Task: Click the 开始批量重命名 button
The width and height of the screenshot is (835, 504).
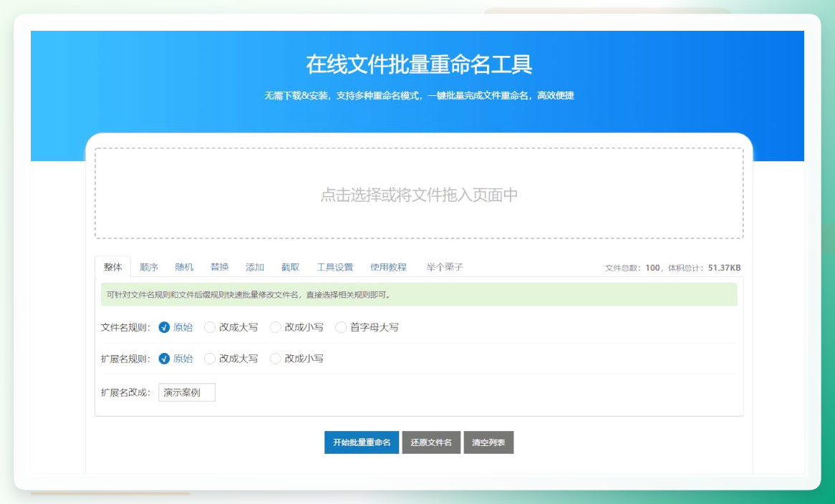Action: [362, 442]
